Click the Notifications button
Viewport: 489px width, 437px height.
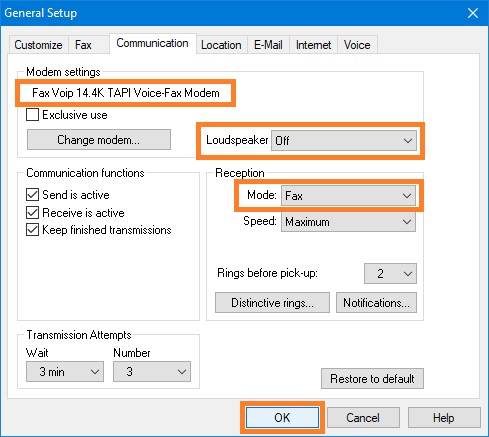(376, 303)
